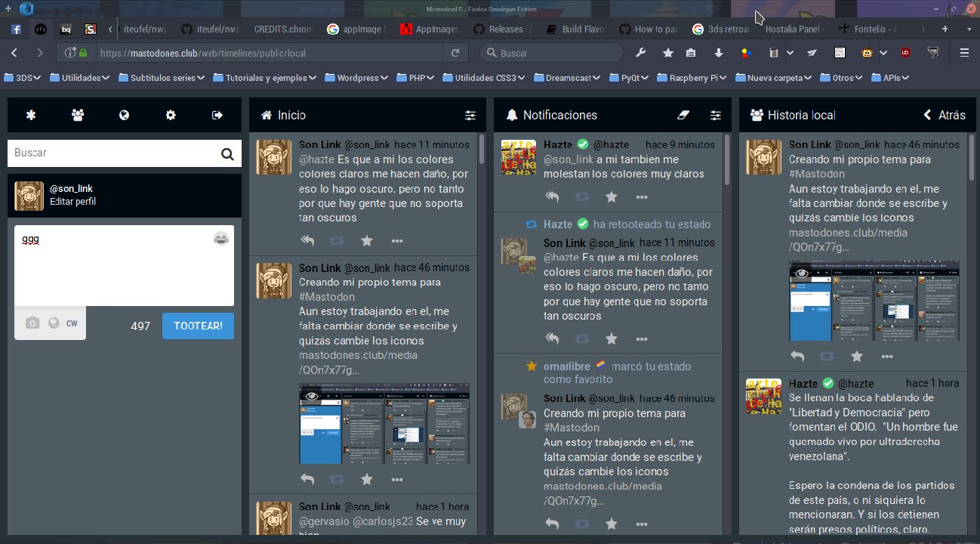Clear notifications with the eraser icon
The width and height of the screenshot is (980, 544).
pyautogui.click(x=684, y=115)
